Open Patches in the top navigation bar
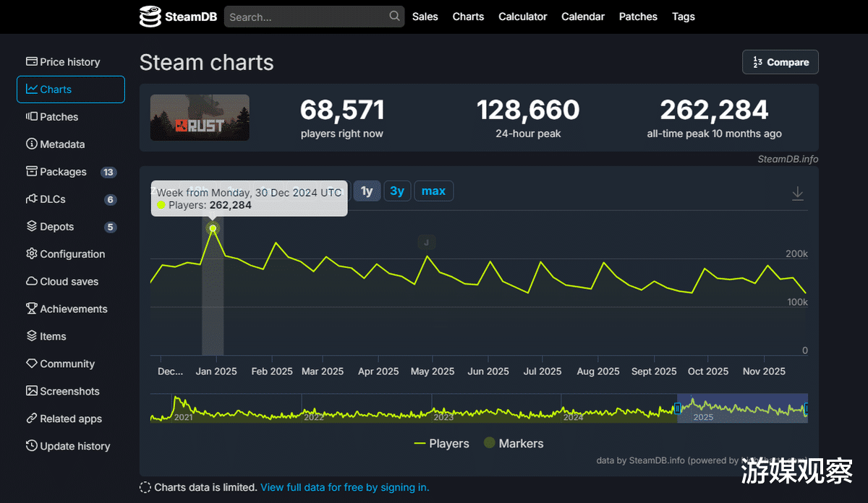The image size is (868, 503). [x=638, y=16]
